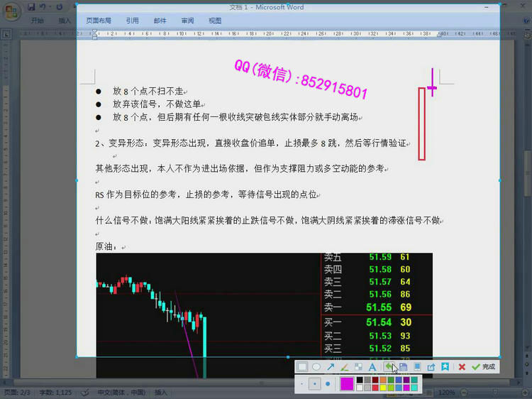Choose the largest brush size dot
The width and height of the screenshot is (532, 399).
(328, 384)
